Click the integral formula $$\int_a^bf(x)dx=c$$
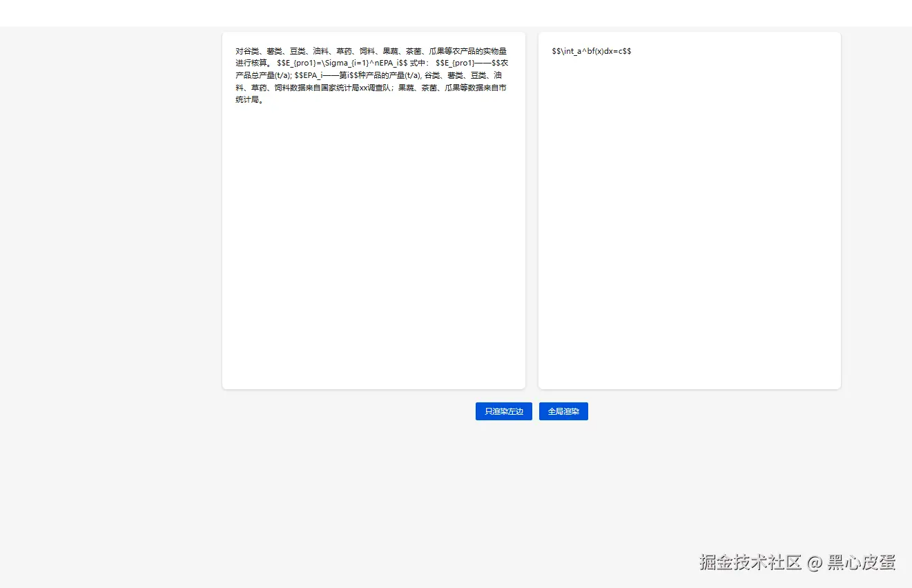The image size is (912, 588). [x=590, y=50]
